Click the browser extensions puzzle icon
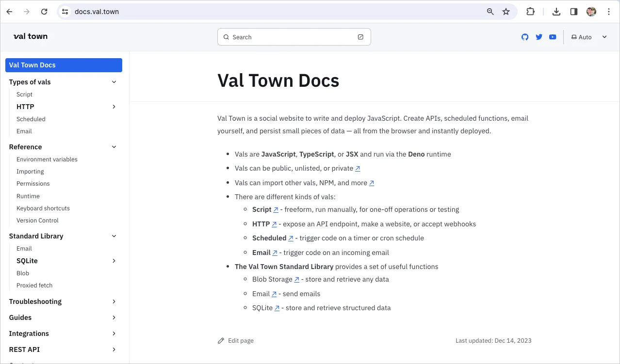Viewport: 620px width, 364px height. (530, 11)
